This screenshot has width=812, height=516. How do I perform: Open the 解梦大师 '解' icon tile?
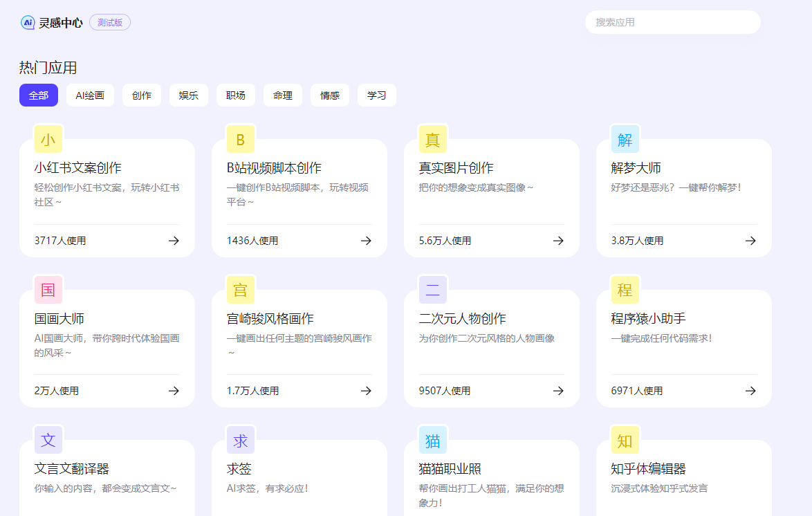(x=625, y=139)
